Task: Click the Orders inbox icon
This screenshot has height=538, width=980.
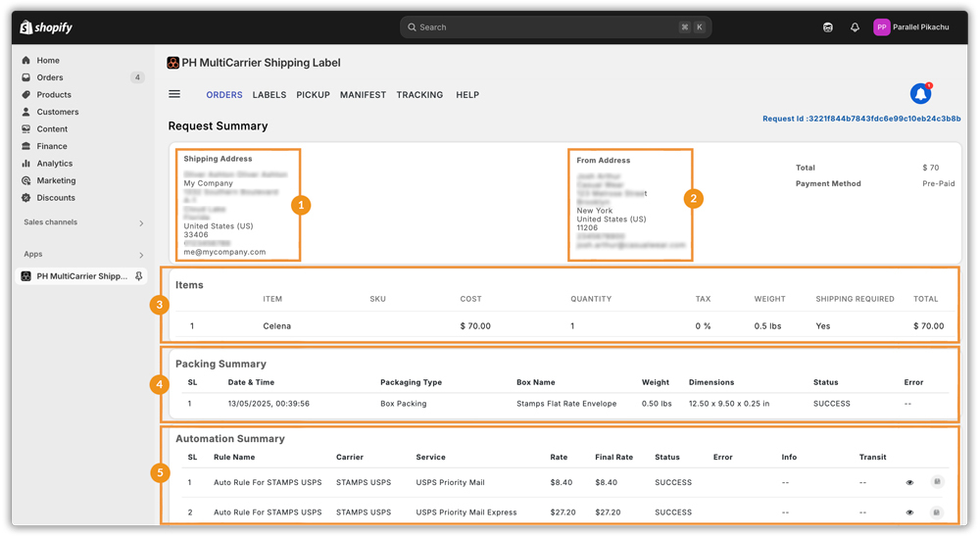Action: (25, 77)
